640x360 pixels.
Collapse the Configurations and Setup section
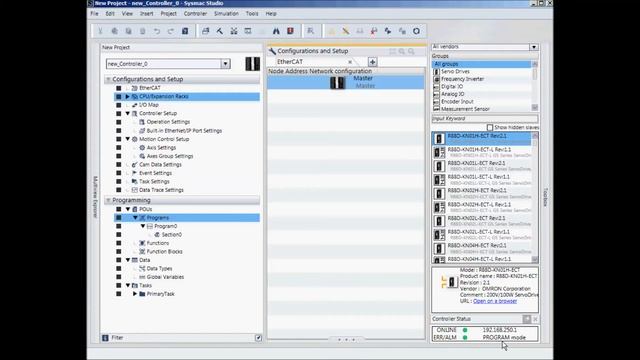click(x=109, y=79)
